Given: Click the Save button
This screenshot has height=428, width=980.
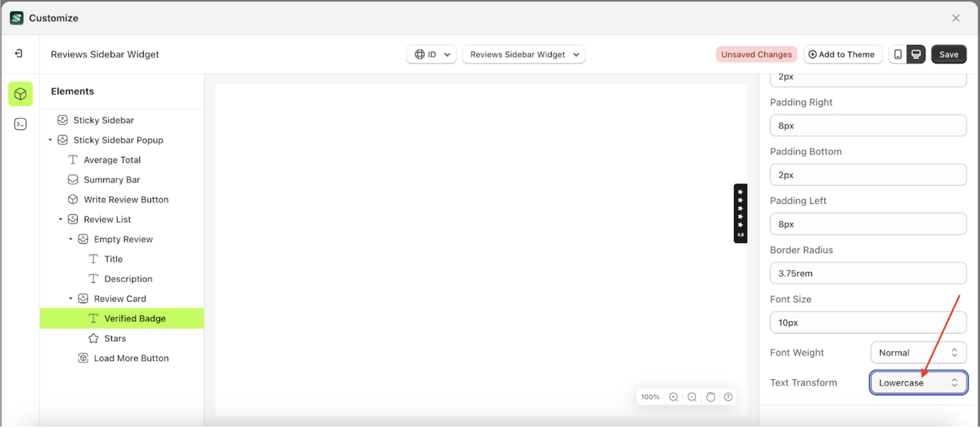Looking at the screenshot, I should 949,54.
